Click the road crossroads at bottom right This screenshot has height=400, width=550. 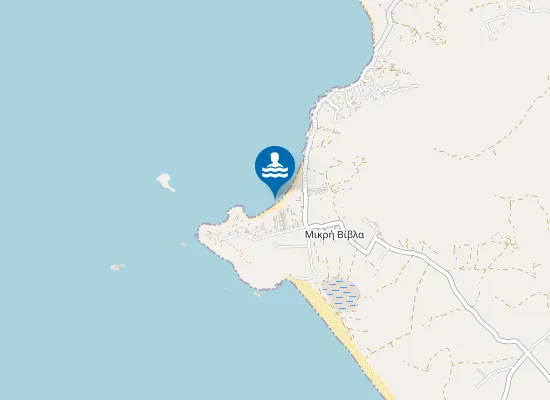tap(527, 353)
